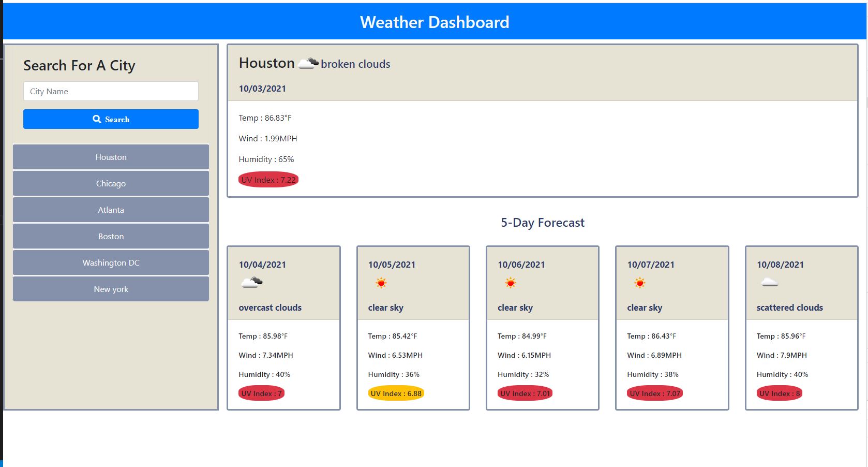This screenshot has width=868, height=467.
Task: Select Houston from the saved city list
Action: [x=110, y=157]
